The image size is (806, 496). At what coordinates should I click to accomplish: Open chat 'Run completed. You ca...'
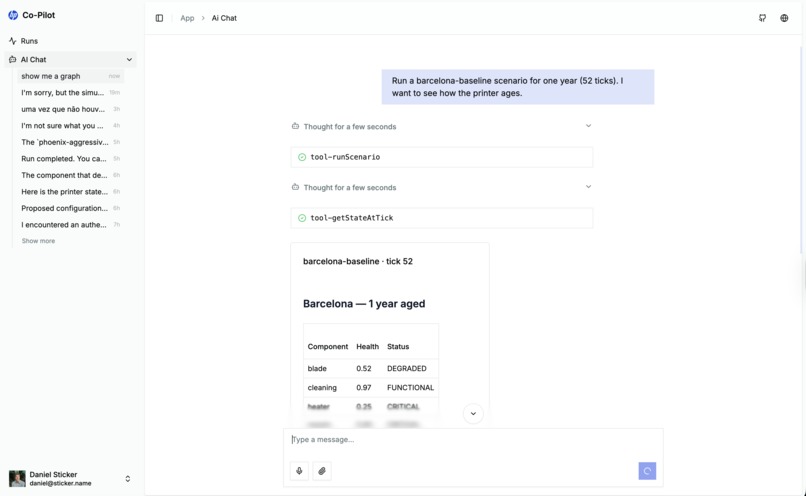tap(71, 158)
